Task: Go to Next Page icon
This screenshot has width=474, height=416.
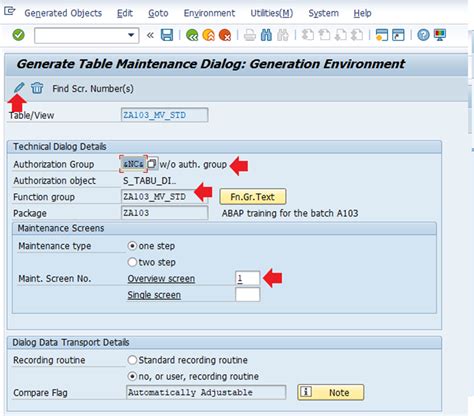Action: (x=341, y=35)
